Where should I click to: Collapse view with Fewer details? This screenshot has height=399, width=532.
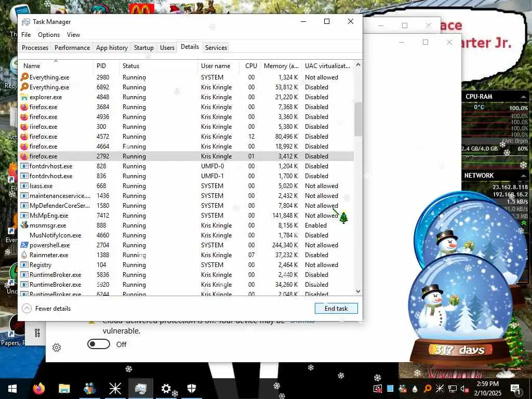[46, 309]
